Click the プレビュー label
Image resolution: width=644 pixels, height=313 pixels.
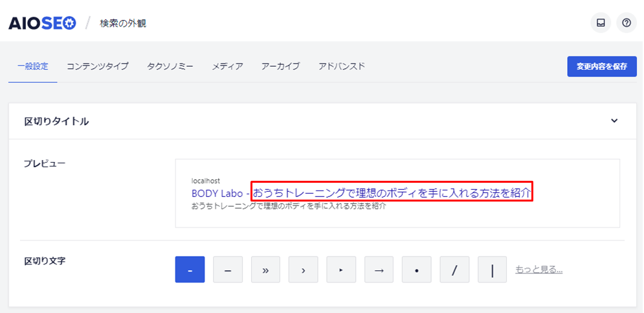45,163
